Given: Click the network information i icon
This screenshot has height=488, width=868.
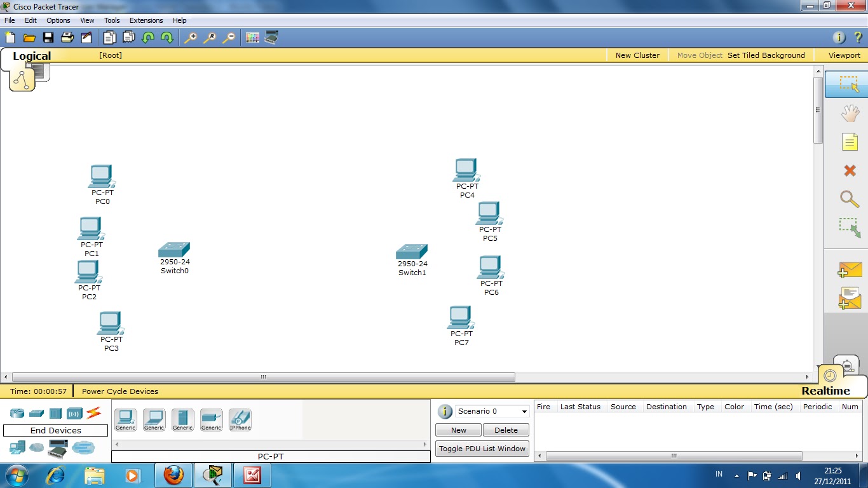Looking at the screenshot, I should 839,37.
